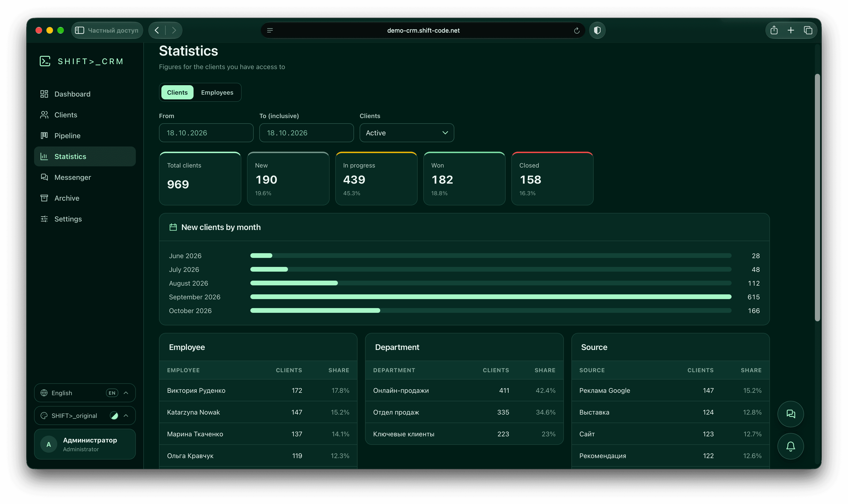Open the Archive section

[x=84, y=198]
